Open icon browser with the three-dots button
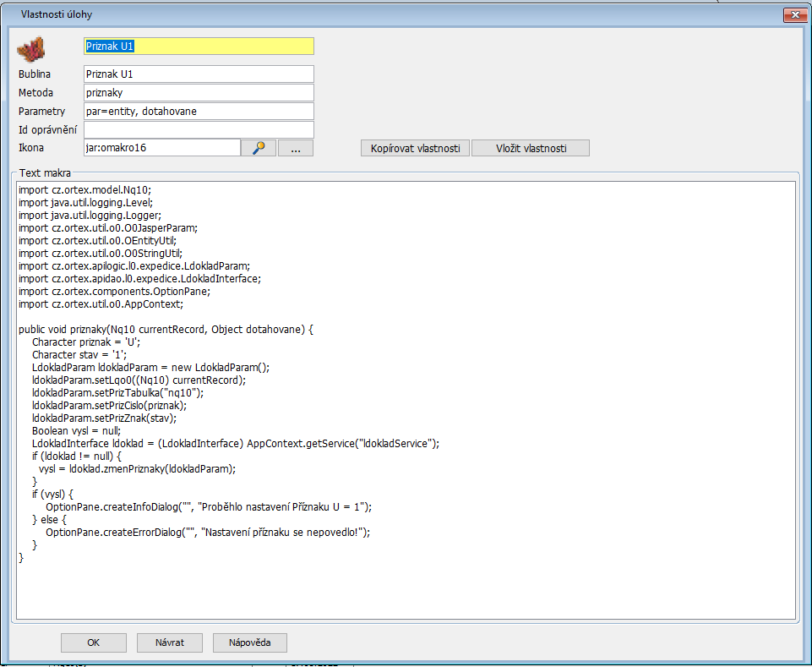 tap(296, 148)
